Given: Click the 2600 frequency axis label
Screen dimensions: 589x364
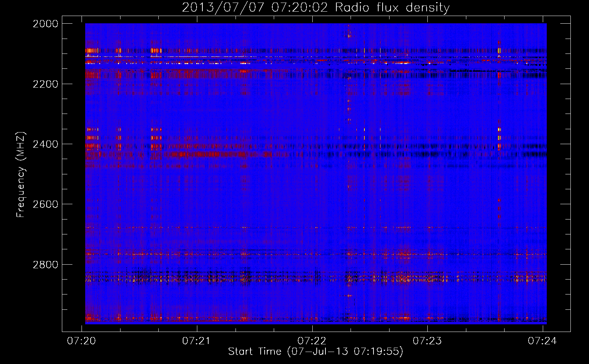Looking at the screenshot, I should (46, 204).
